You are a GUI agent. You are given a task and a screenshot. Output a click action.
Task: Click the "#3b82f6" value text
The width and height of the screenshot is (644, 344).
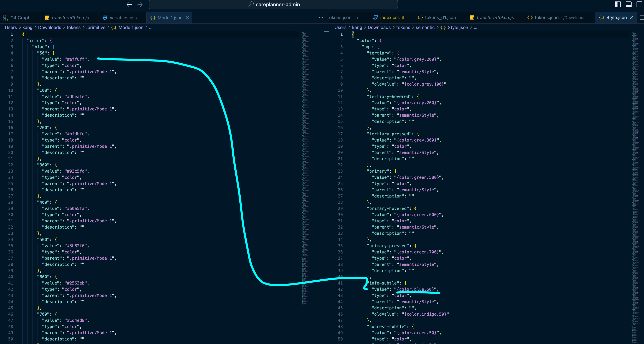pos(76,246)
